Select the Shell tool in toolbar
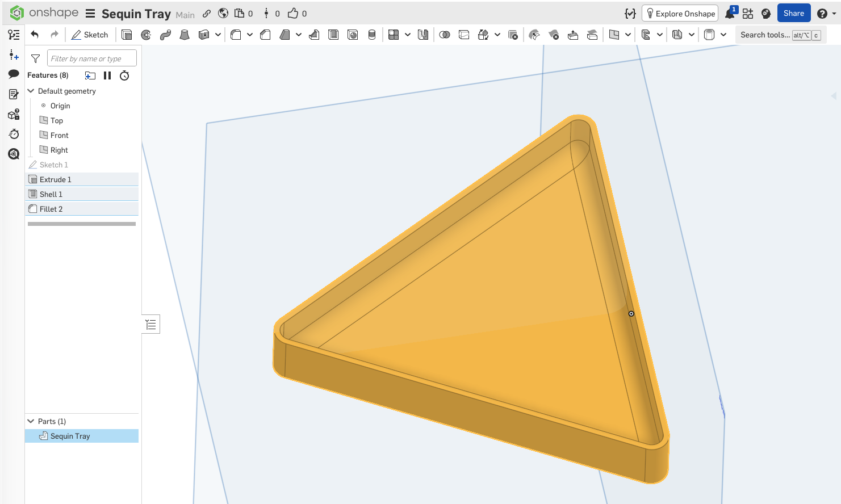This screenshot has width=841, height=504. (x=333, y=35)
